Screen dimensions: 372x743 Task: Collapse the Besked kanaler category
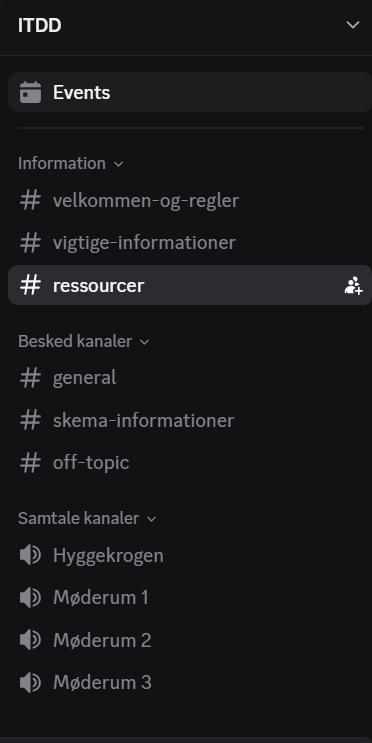(83, 341)
